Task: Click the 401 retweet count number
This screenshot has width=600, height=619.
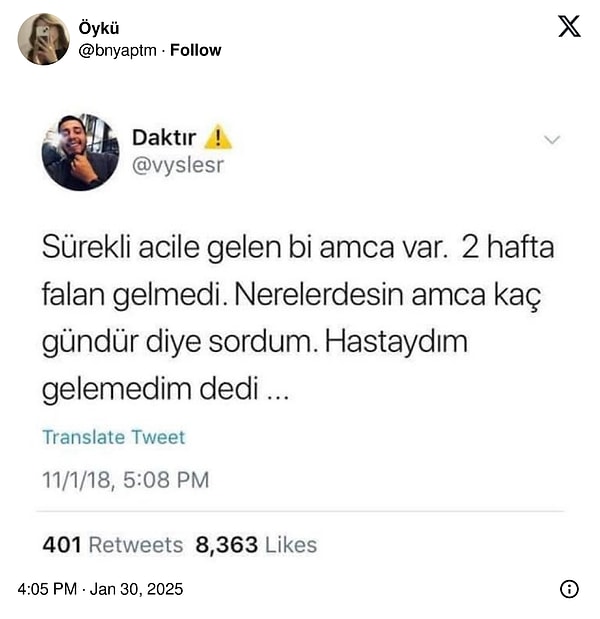Action: pyautogui.click(x=62, y=545)
